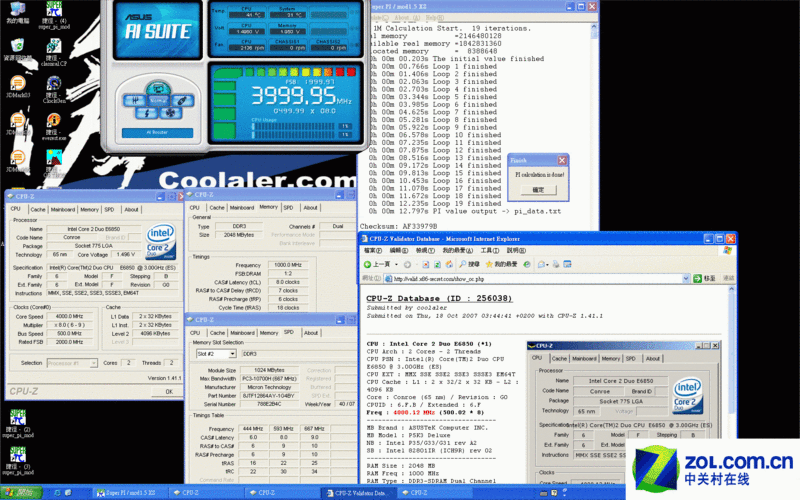Click the scroll-up arrow of the IE page
Viewport: 800px width, 500px height.
click(x=731, y=289)
